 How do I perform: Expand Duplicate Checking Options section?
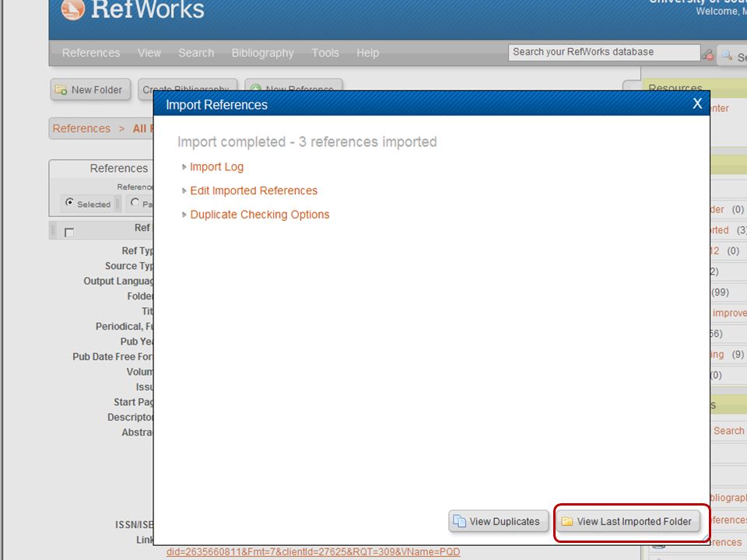coord(260,215)
